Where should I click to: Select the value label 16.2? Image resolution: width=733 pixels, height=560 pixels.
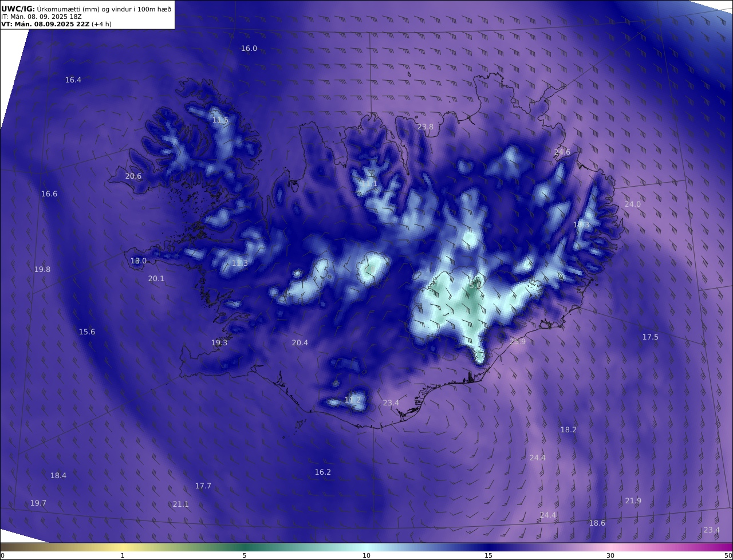click(323, 472)
